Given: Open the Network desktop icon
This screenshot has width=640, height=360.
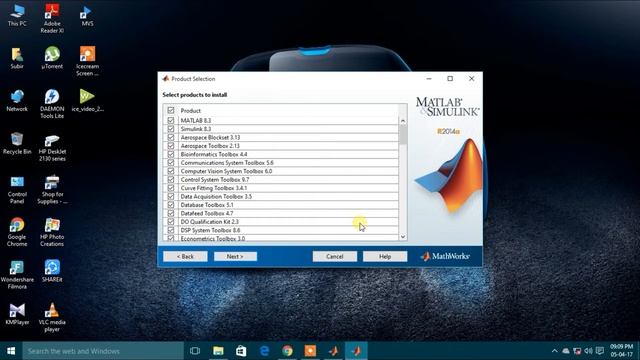Looking at the screenshot, I should pos(17,101).
